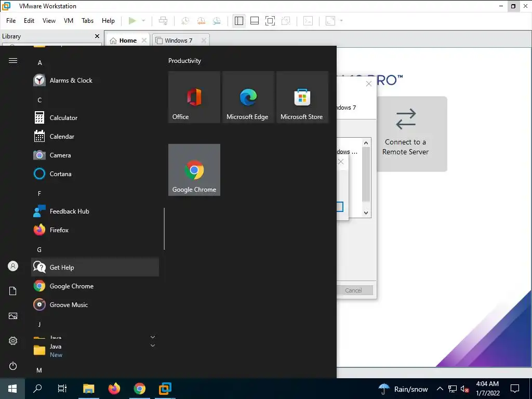Open Calendar from the app list
Screen dimensions: 532x399
(95, 137)
